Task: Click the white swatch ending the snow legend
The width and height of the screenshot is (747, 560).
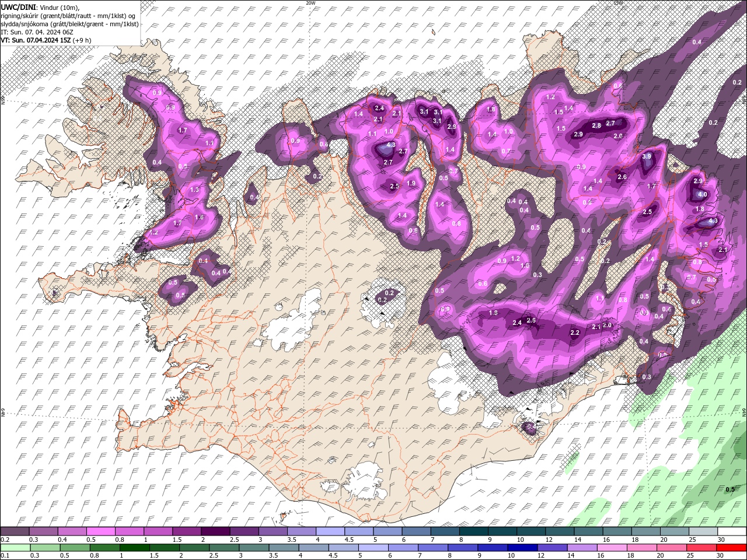Action: [732, 531]
